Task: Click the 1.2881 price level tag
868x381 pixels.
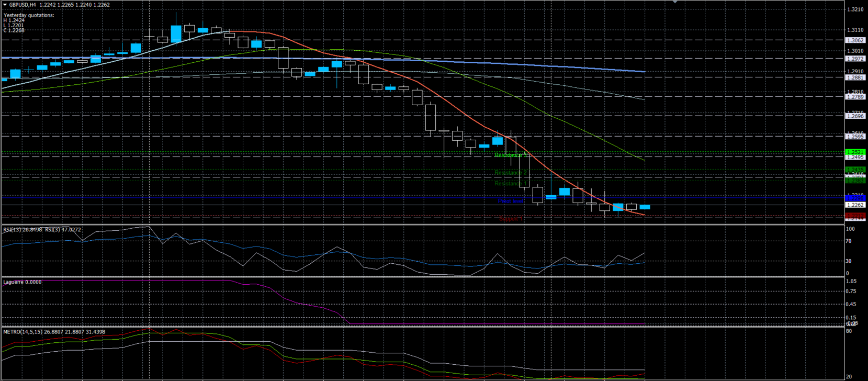Action: (x=855, y=77)
